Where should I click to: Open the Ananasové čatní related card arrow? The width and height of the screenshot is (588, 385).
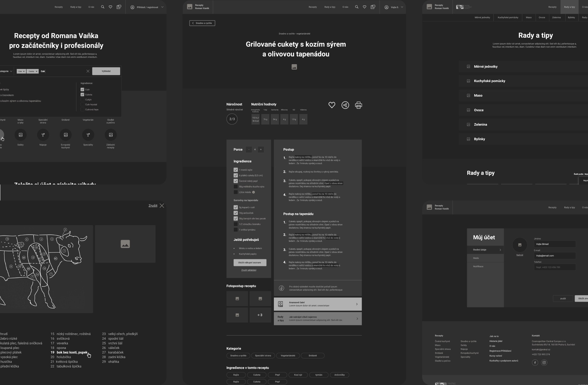pyautogui.click(x=357, y=304)
